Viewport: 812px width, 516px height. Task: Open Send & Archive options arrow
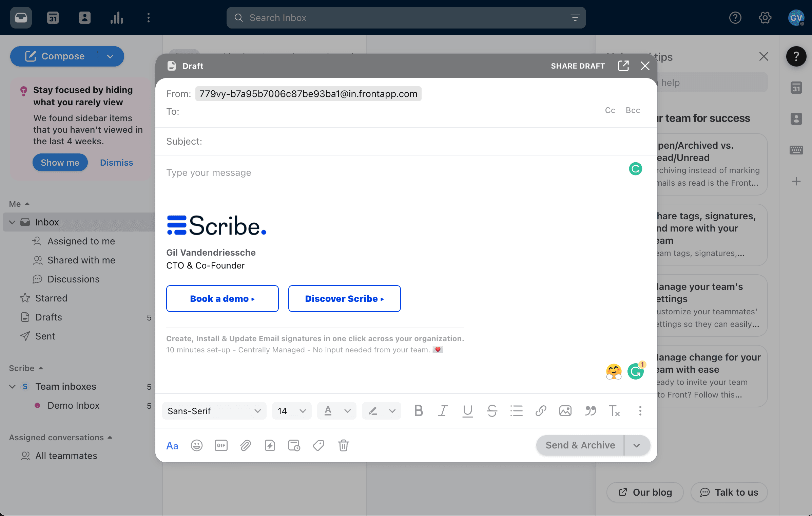637,445
